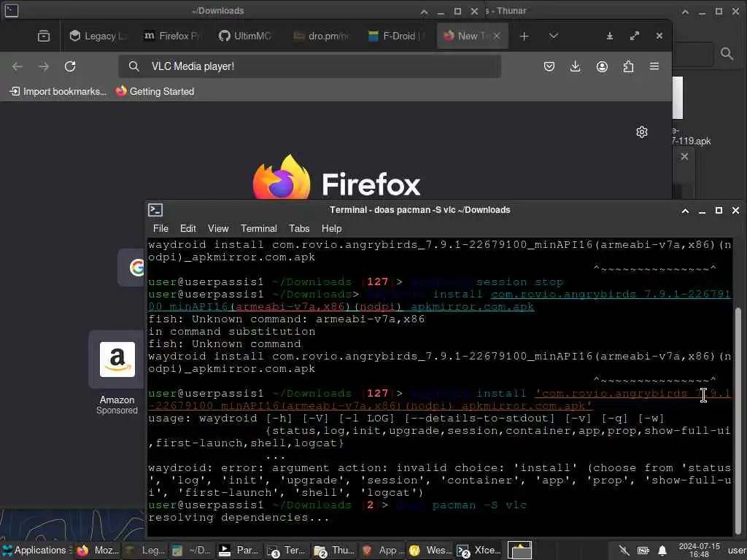Switch to the Firefox P... tab
This screenshot has height=560, width=747.
[172, 36]
